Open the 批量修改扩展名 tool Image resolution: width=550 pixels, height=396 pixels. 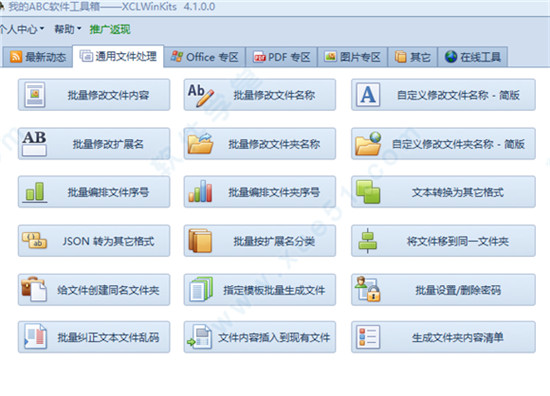94,143
